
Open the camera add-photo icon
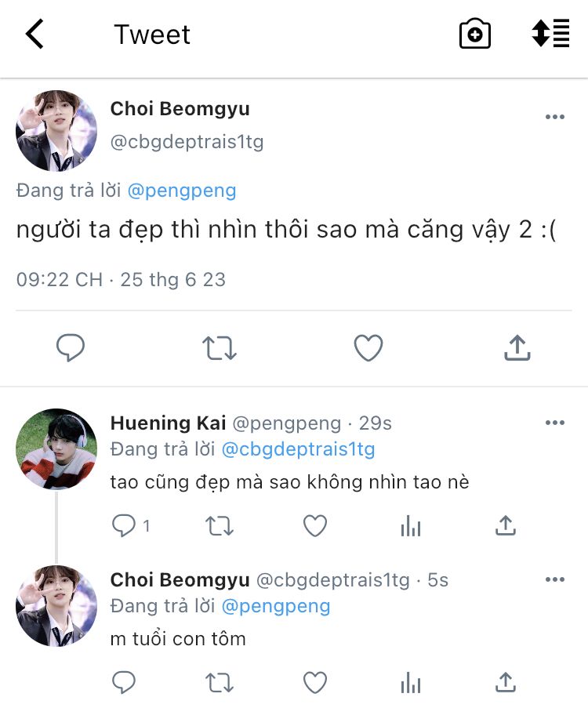(x=474, y=34)
